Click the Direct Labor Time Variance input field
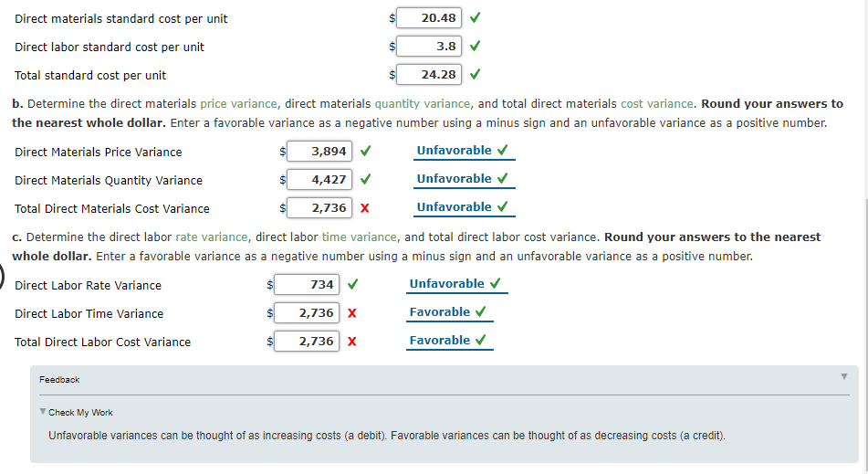The image size is (868, 474). click(x=307, y=313)
